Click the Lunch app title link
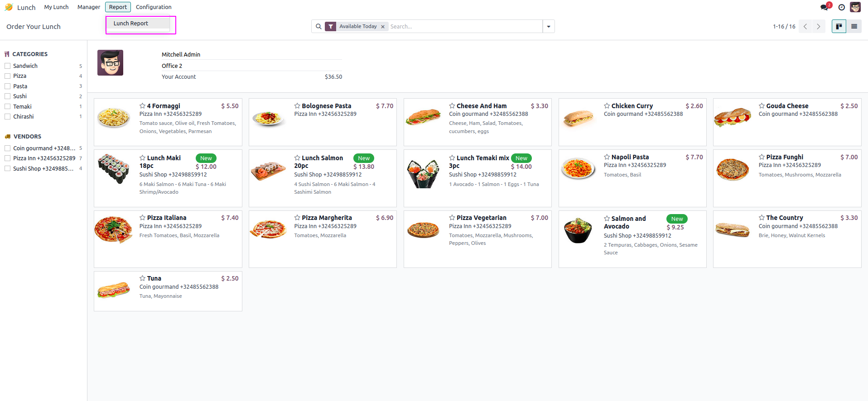This screenshot has height=401, width=868. pos(26,8)
